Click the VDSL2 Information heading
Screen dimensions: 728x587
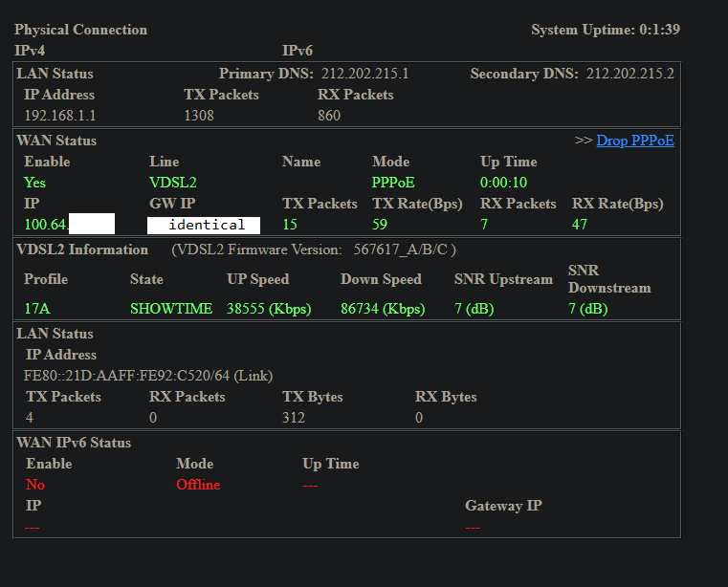click(x=82, y=250)
